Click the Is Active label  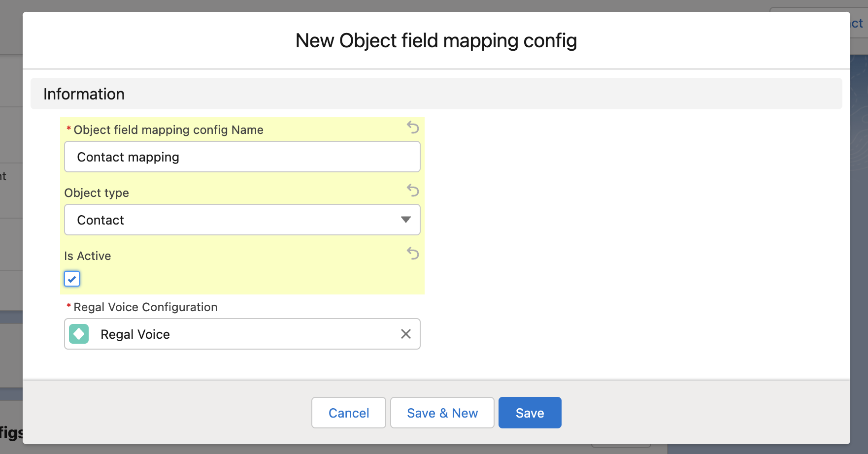click(88, 256)
